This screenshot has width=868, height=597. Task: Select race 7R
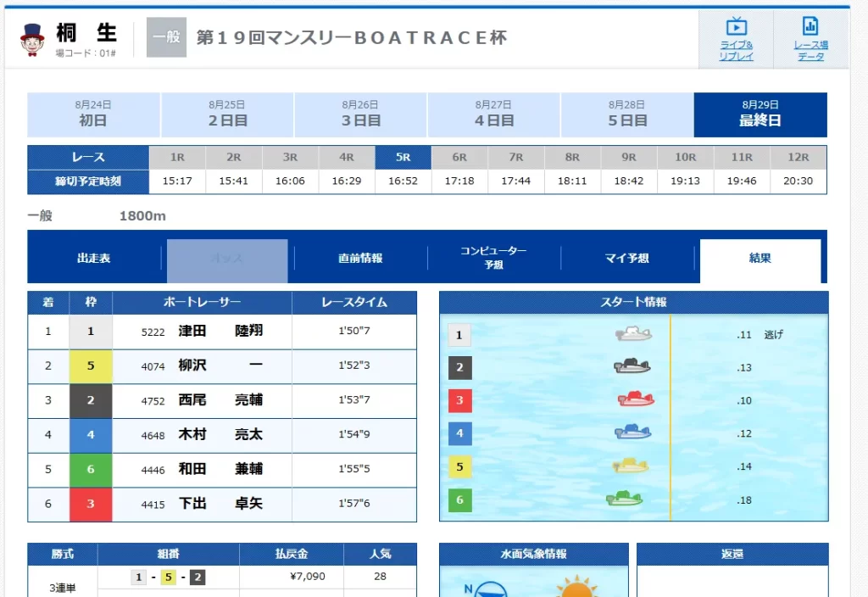tap(515, 157)
